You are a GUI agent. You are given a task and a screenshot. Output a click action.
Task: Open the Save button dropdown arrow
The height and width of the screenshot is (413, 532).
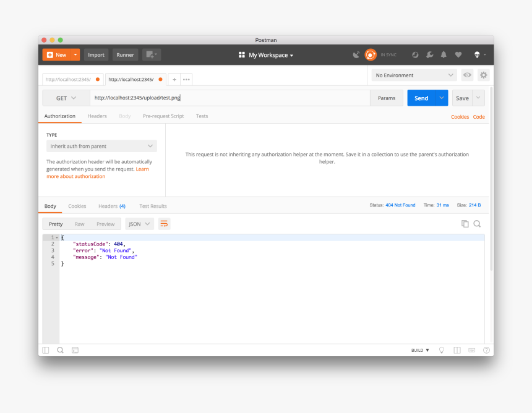click(478, 98)
